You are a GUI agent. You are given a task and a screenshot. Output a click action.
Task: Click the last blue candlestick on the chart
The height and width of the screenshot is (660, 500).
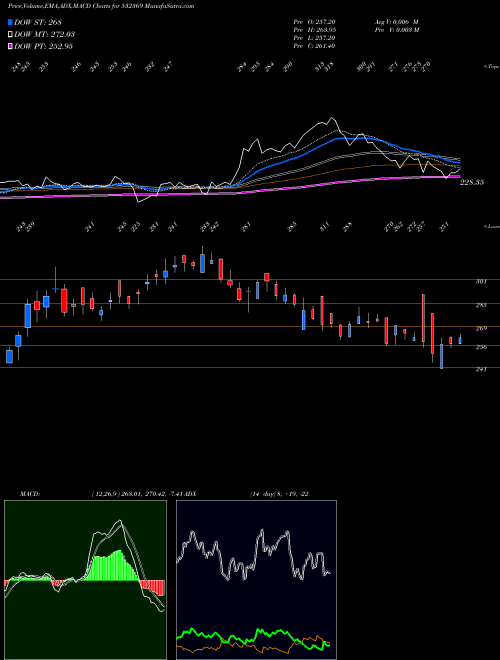pyautogui.click(x=460, y=340)
